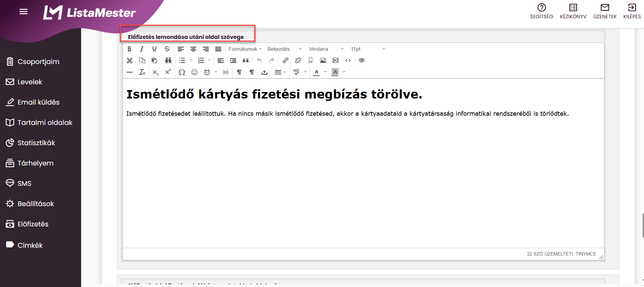Expand numbered list style options arrow
644x287 pixels.
[209, 61]
